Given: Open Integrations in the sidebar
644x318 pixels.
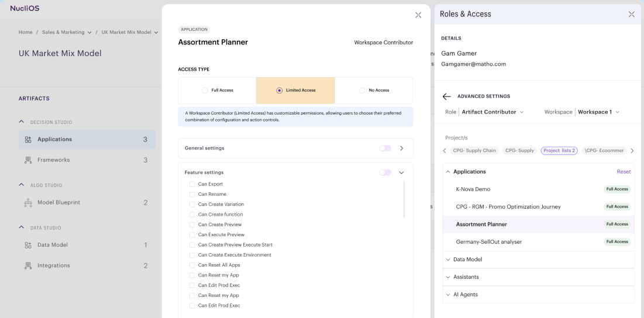Looking at the screenshot, I should click(x=87, y=265).
